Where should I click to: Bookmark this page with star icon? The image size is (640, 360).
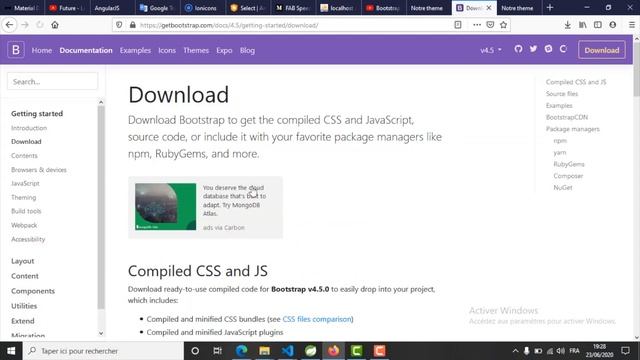tap(503, 25)
